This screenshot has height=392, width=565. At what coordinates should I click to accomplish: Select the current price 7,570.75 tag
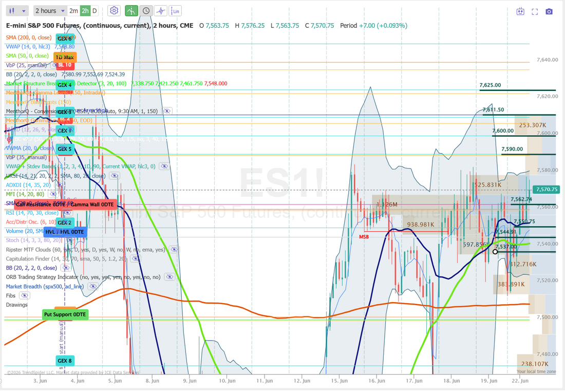547,189
